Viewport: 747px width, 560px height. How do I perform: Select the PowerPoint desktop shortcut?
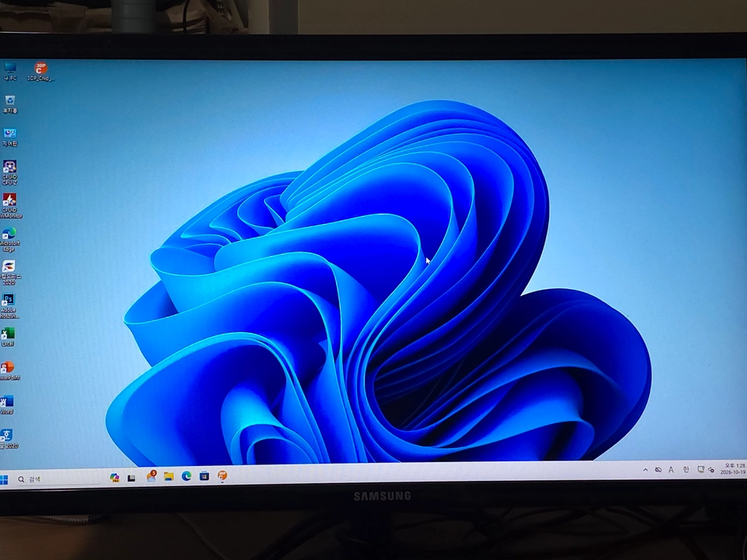tap(8, 370)
